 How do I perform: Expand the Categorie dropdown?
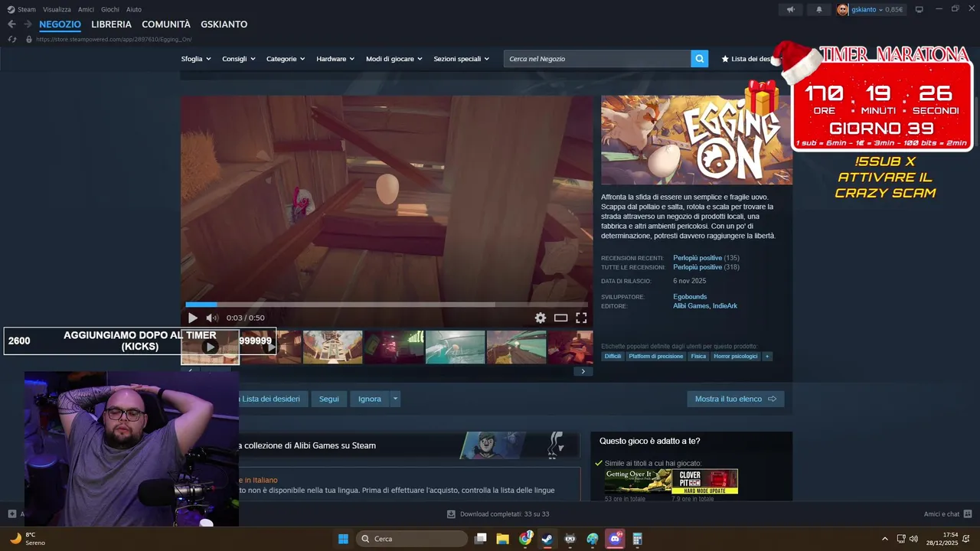pos(286,59)
